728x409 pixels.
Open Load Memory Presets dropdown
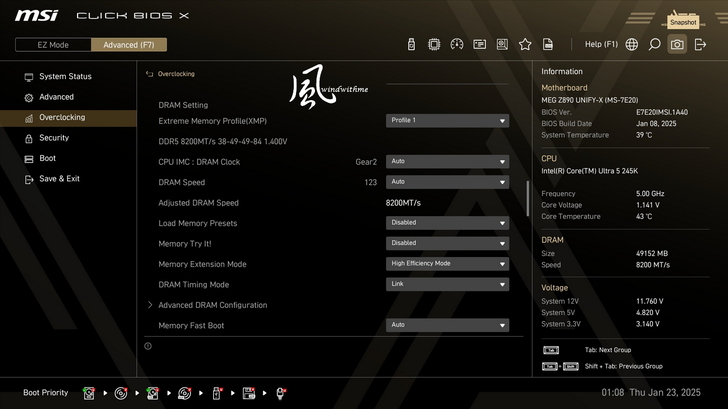(447, 223)
